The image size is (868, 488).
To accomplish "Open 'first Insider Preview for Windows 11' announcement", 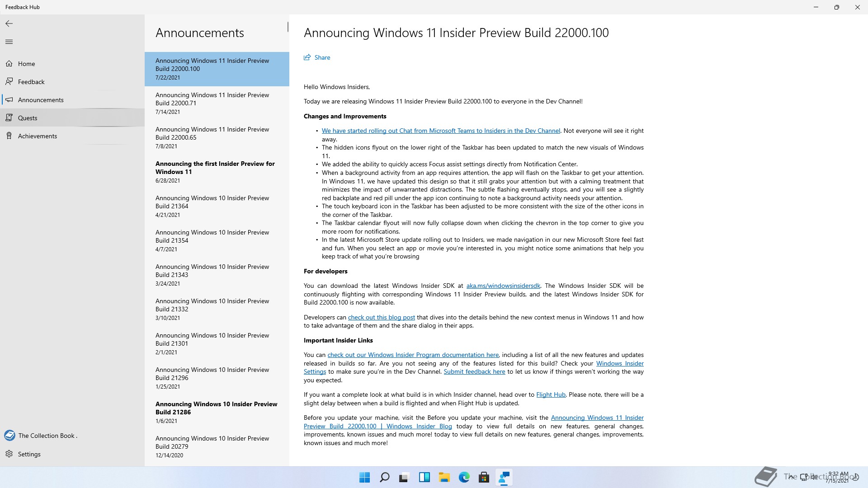I will tap(217, 172).
